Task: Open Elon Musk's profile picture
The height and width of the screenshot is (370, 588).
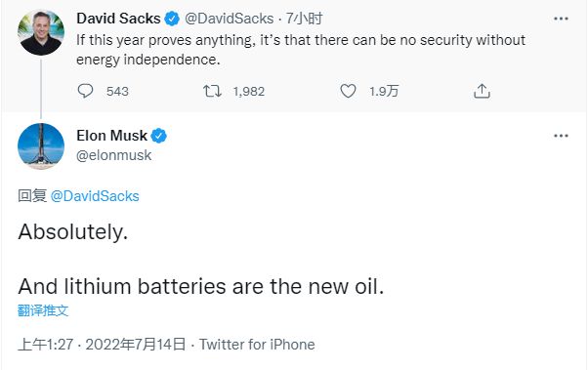Action: tap(41, 146)
